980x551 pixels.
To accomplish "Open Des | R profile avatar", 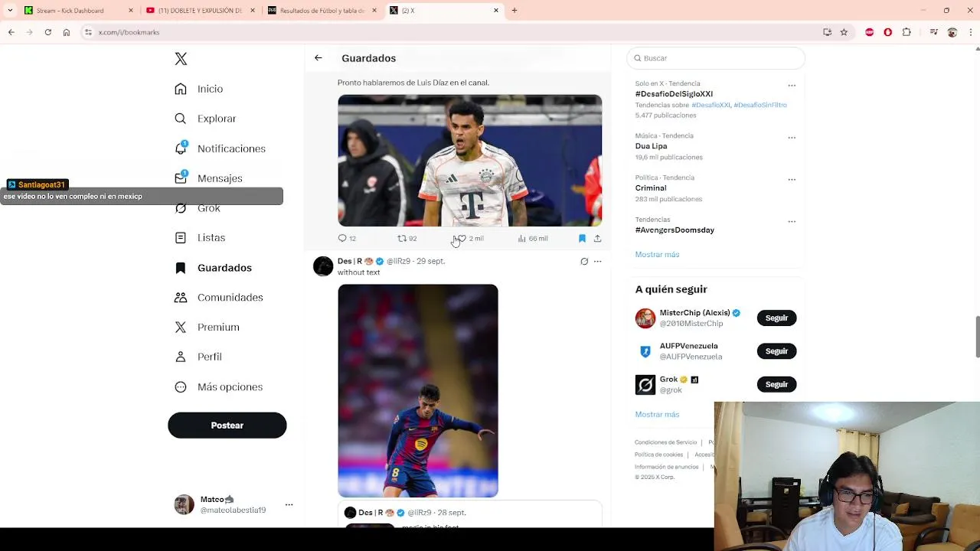I will tap(323, 266).
